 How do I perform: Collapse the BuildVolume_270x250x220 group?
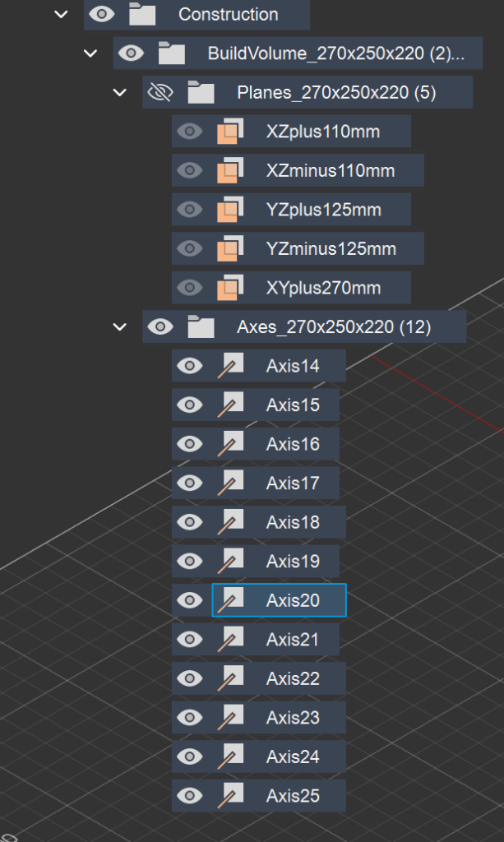[90, 53]
